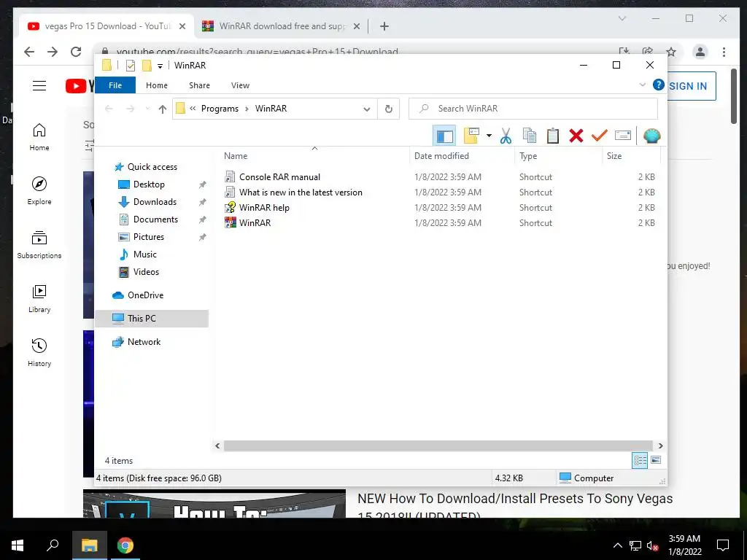Click the Email envelope toolbar icon
The width and height of the screenshot is (747, 560).
pos(623,136)
